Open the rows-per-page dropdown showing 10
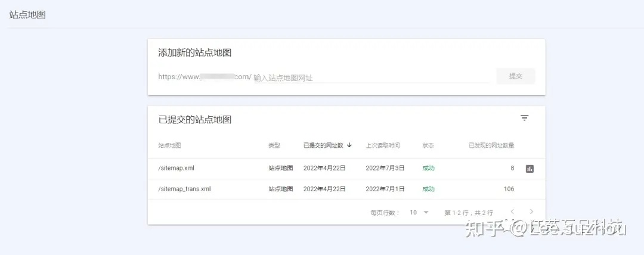Image resolution: width=644 pixels, height=255 pixels. pos(419,212)
